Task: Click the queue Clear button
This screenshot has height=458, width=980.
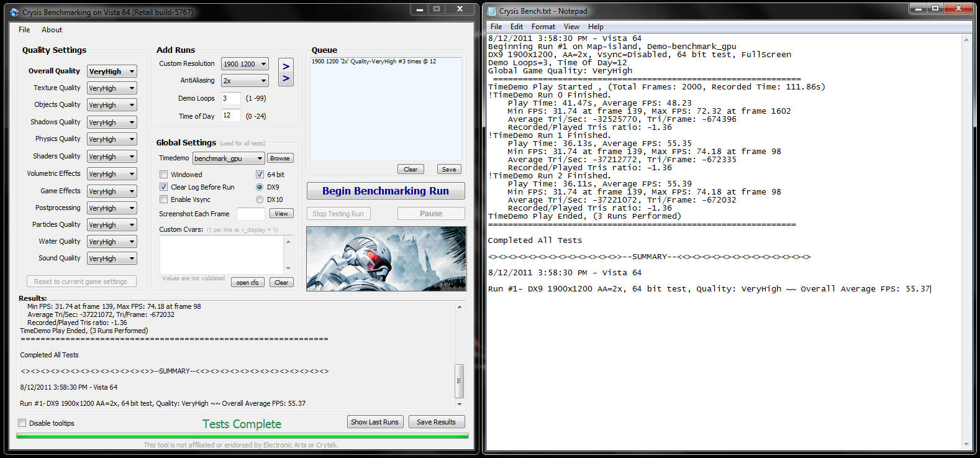Action: click(x=411, y=169)
